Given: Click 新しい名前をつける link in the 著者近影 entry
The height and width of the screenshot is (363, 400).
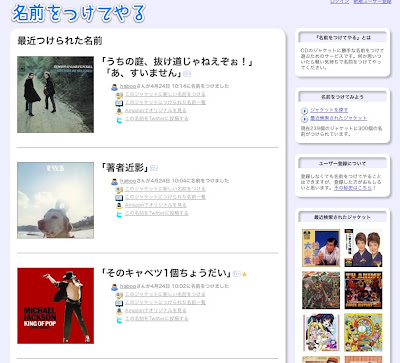Looking at the screenshot, I should click(165, 189).
